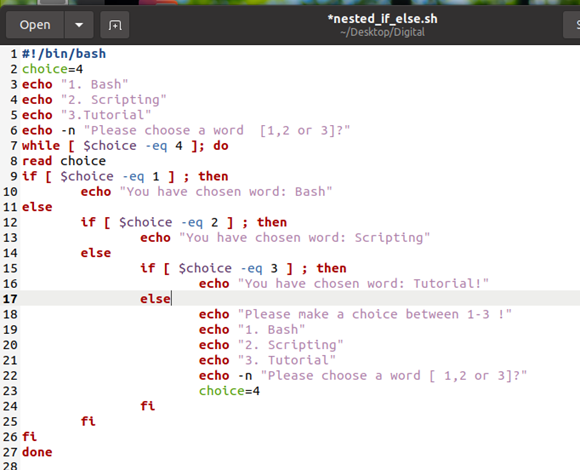Click the 'if [ $choice -eq 1 ]' line
Screen dimensions: 580x470
[x=125, y=176]
